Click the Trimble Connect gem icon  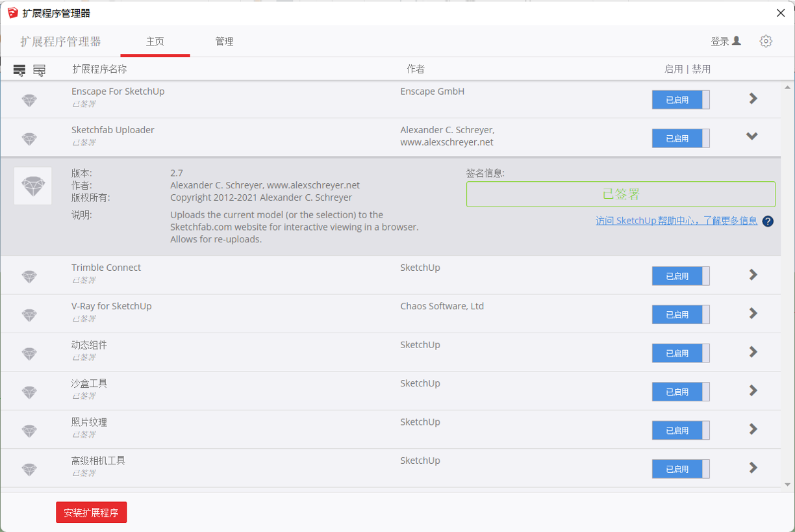point(29,277)
